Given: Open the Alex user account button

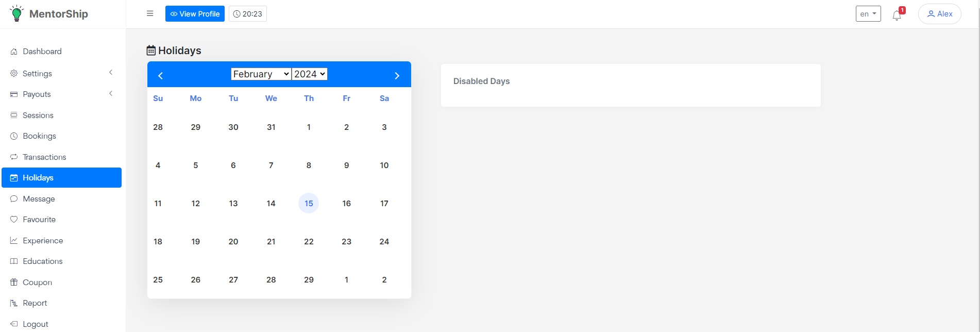Looking at the screenshot, I should 939,14.
